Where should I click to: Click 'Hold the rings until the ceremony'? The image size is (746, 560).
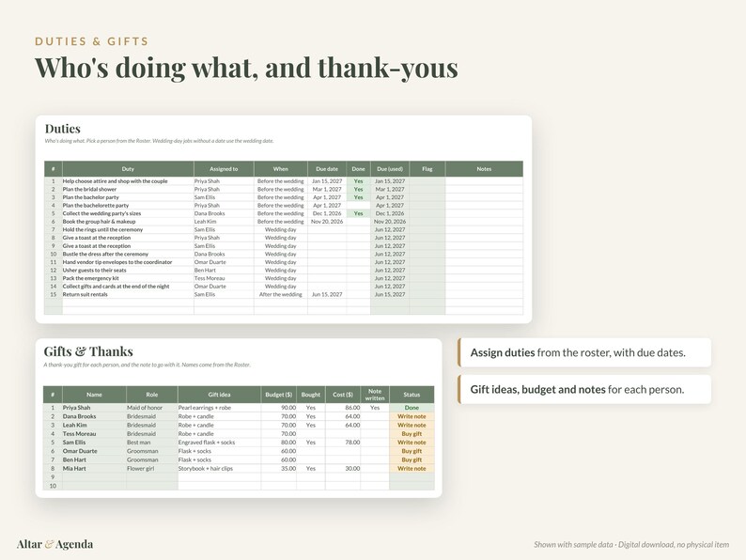point(102,230)
